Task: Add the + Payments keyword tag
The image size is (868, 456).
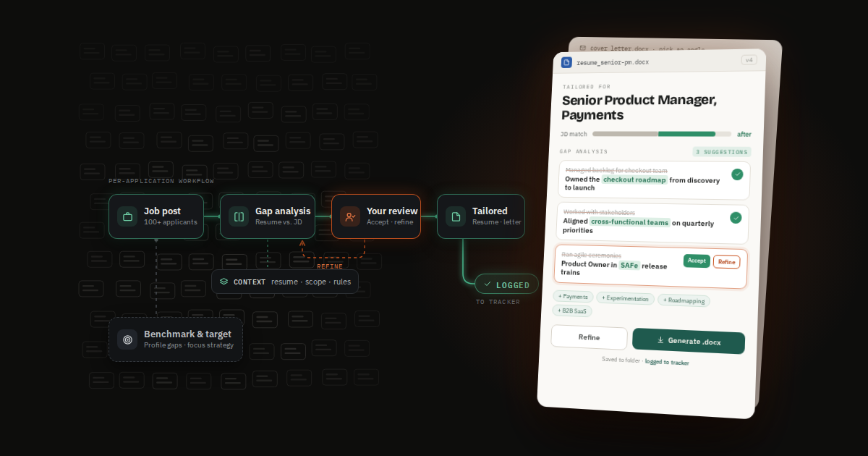Action: (574, 297)
